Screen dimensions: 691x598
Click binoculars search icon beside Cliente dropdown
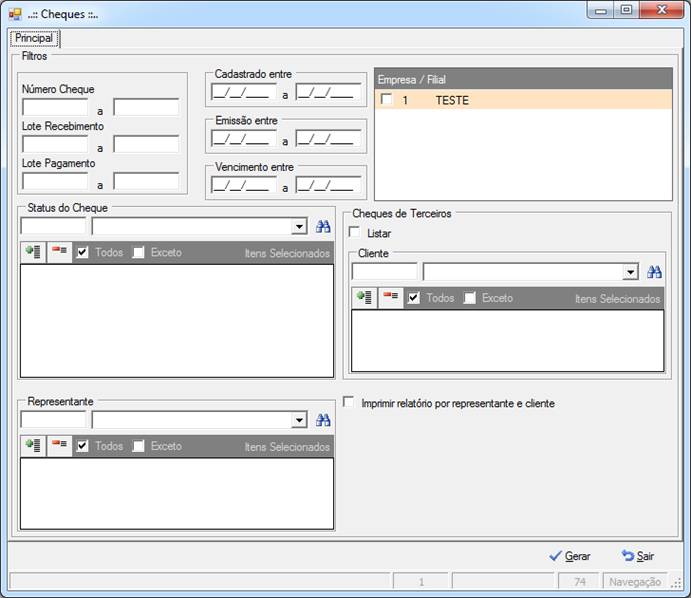tap(654, 272)
